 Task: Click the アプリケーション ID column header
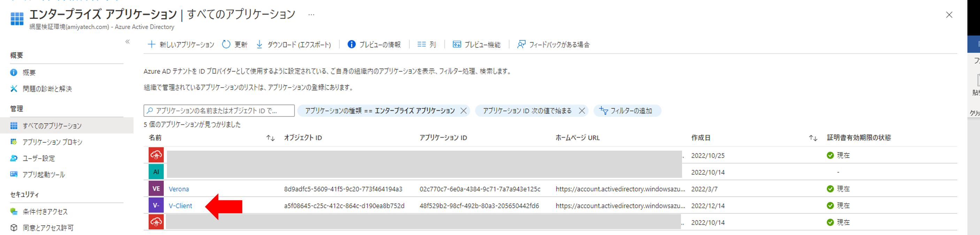(x=443, y=138)
